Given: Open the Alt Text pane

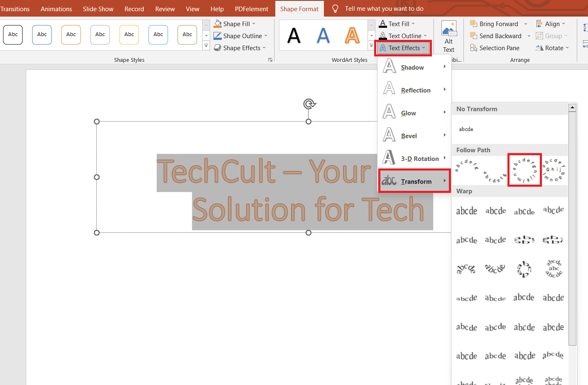Looking at the screenshot, I should pyautogui.click(x=448, y=36).
